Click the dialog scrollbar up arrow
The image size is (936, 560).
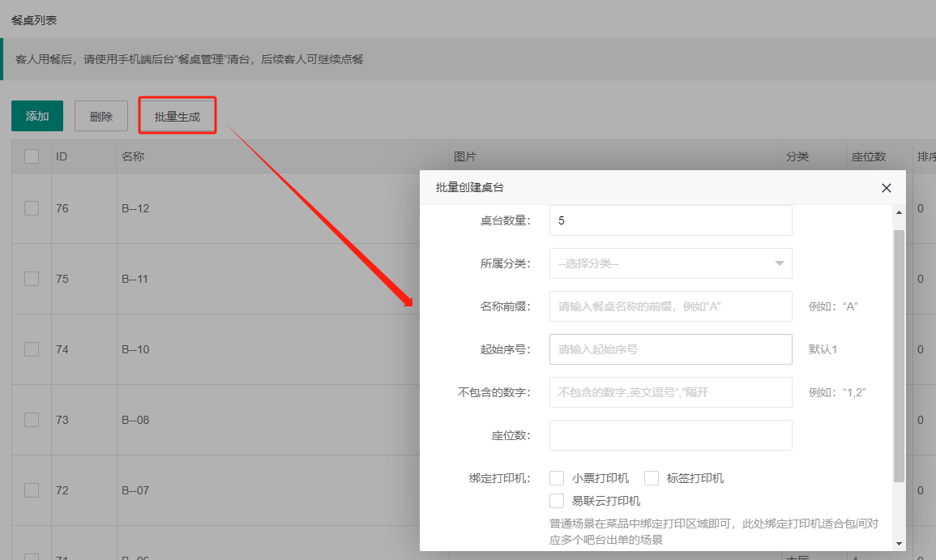pyautogui.click(x=899, y=212)
